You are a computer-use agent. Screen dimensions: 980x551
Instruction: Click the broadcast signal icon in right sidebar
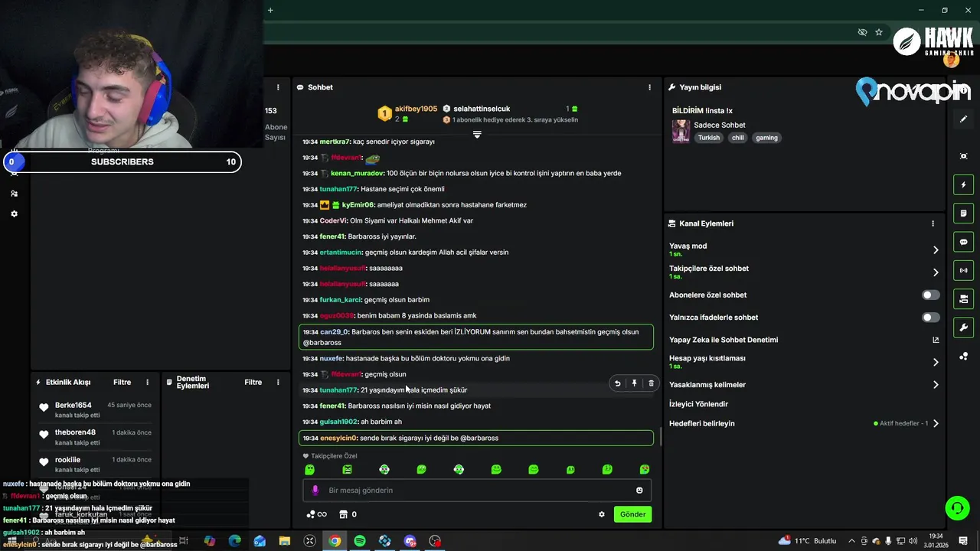coord(963,270)
